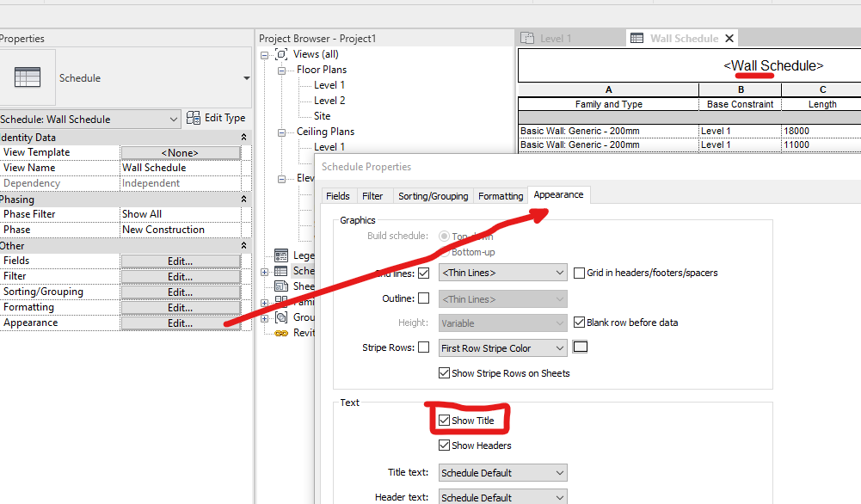Collapse the Views (all) tree node
Screen dimensions: 861x504
click(x=264, y=55)
